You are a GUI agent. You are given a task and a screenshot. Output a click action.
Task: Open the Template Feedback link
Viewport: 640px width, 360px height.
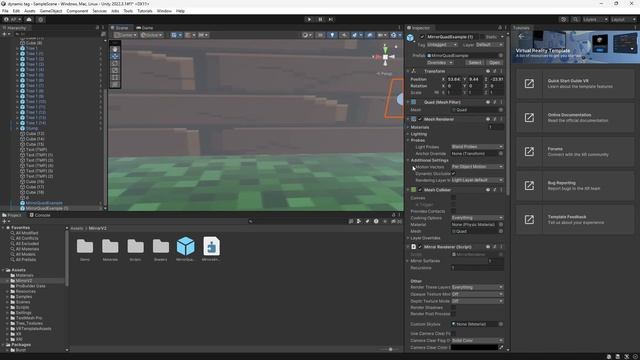coord(576,220)
